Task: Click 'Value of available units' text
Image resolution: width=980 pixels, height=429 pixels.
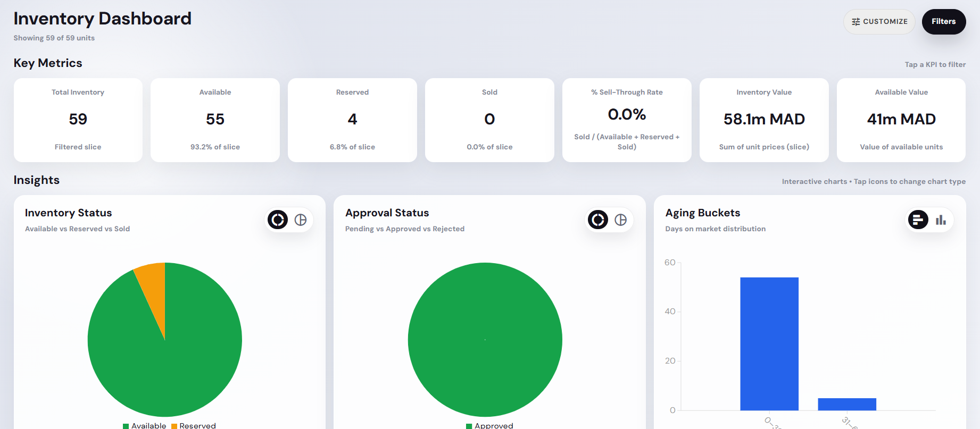Action: pos(901,147)
